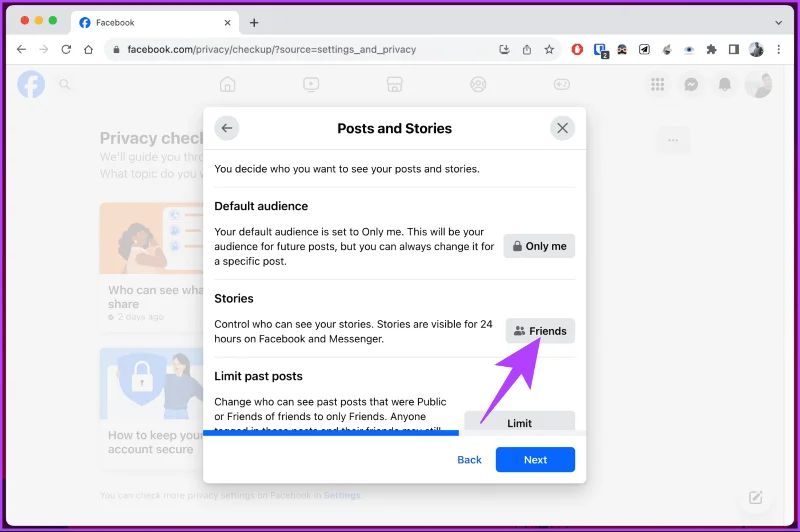This screenshot has width=800, height=532.
Task: Open the Facebook Gaming tab
Action: pyautogui.click(x=562, y=84)
